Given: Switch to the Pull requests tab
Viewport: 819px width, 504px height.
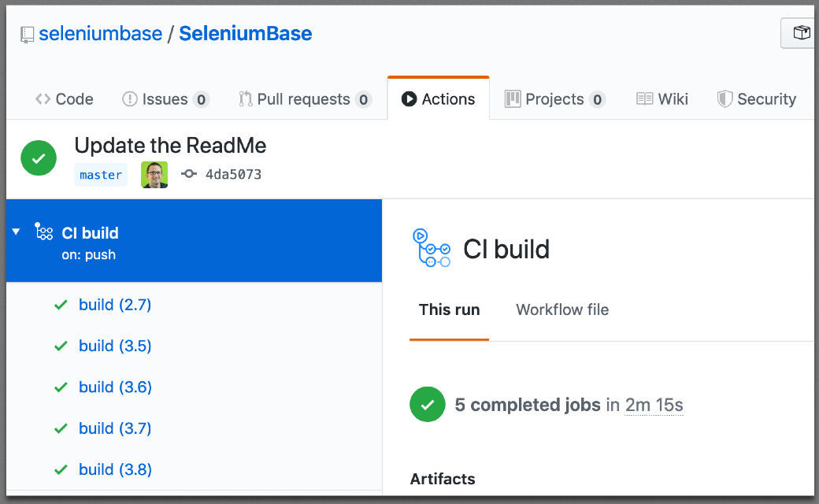Looking at the screenshot, I should tap(304, 99).
